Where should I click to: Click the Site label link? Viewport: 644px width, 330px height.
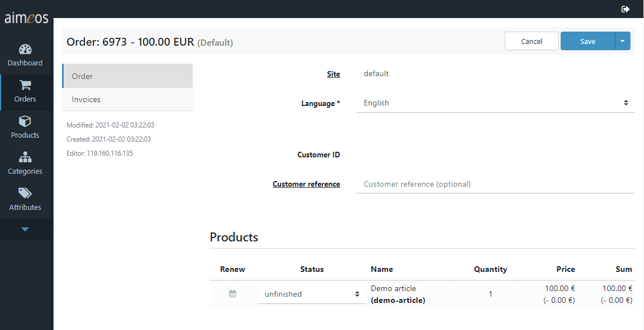click(334, 74)
